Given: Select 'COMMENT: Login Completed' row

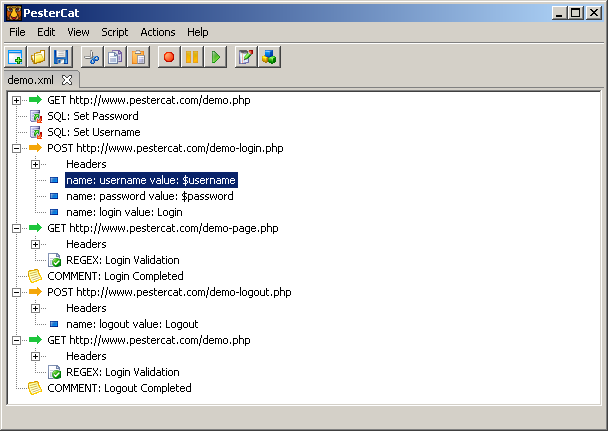Looking at the screenshot, I should (115, 276).
